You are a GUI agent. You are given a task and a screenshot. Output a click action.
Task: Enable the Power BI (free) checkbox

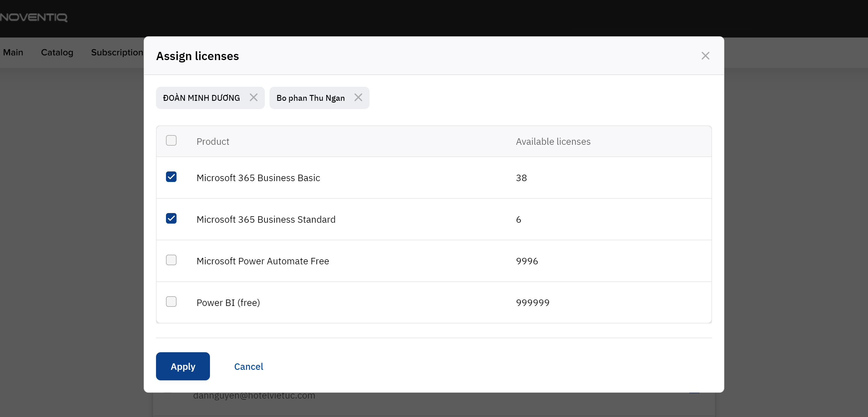coord(171,302)
